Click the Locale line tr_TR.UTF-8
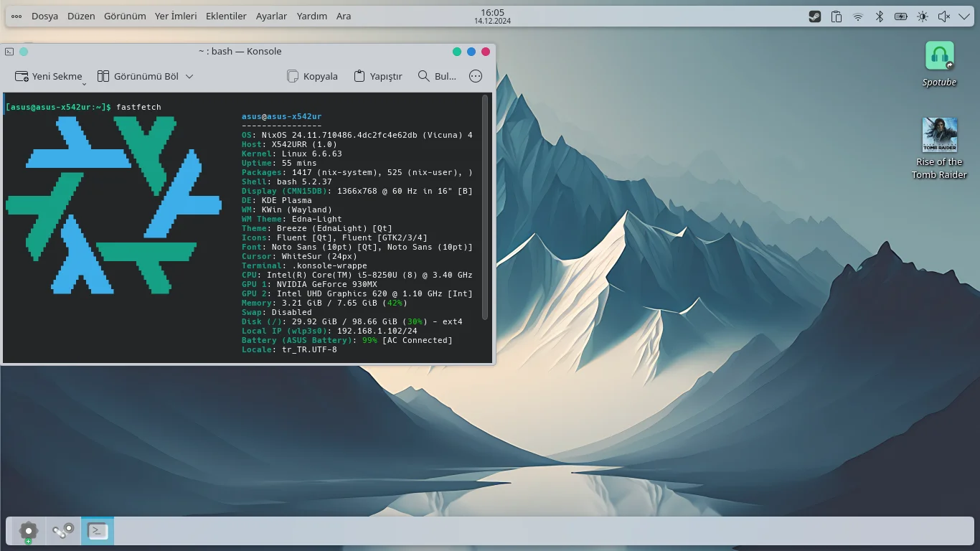The width and height of the screenshot is (980, 551). click(x=289, y=349)
